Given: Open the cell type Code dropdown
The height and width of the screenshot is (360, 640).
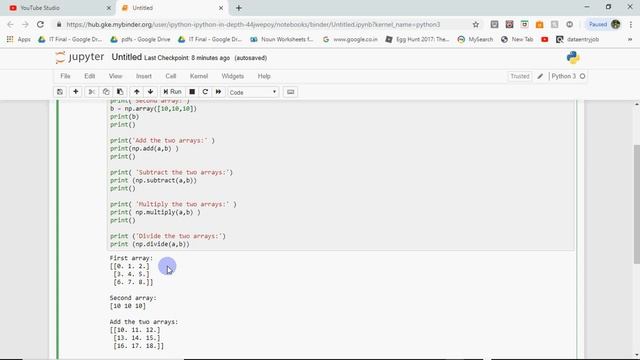Looking at the screenshot, I should (253, 92).
